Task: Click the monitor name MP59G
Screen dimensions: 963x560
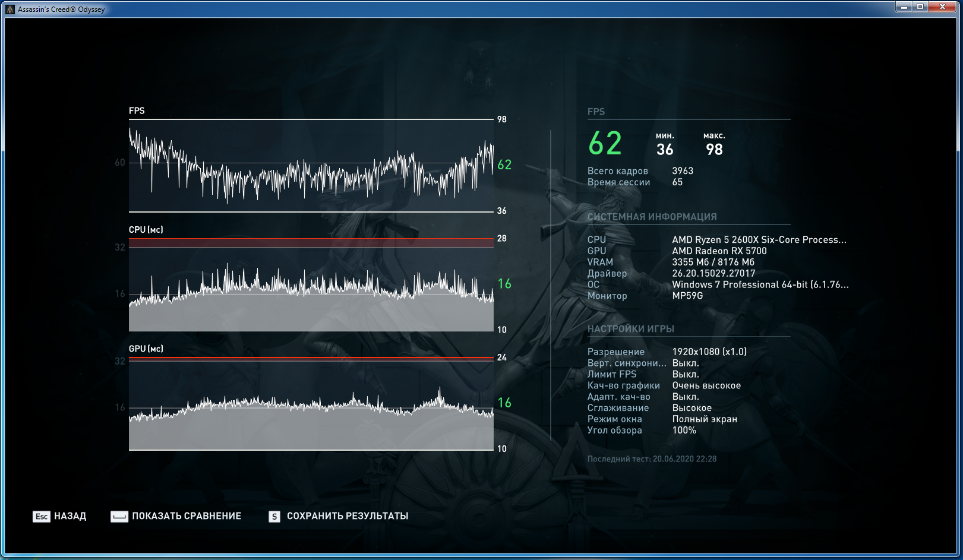Action: coord(687,296)
